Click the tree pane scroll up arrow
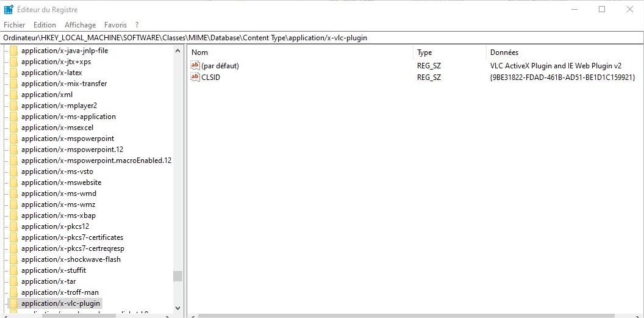The width and height of the screenshot is (644, 318). [177, 51]
